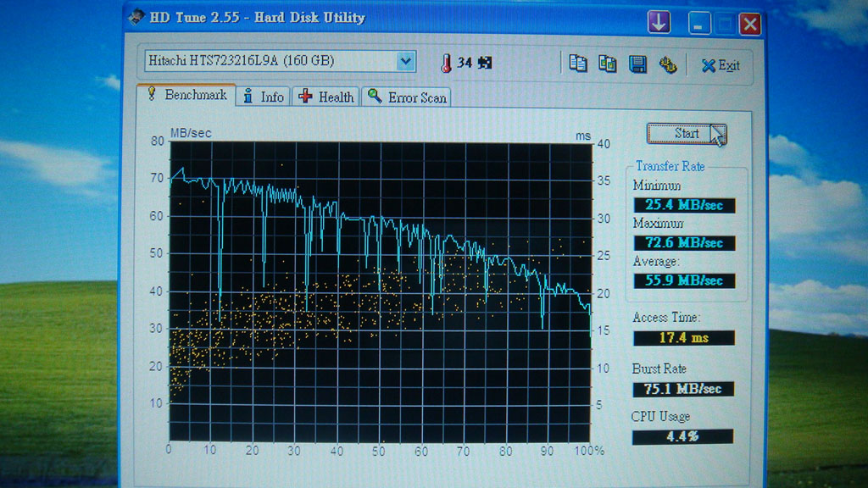Click the copy text to clipboard icon
The height and width of the screenshot is (488, 868).
(x=578, y=64)
